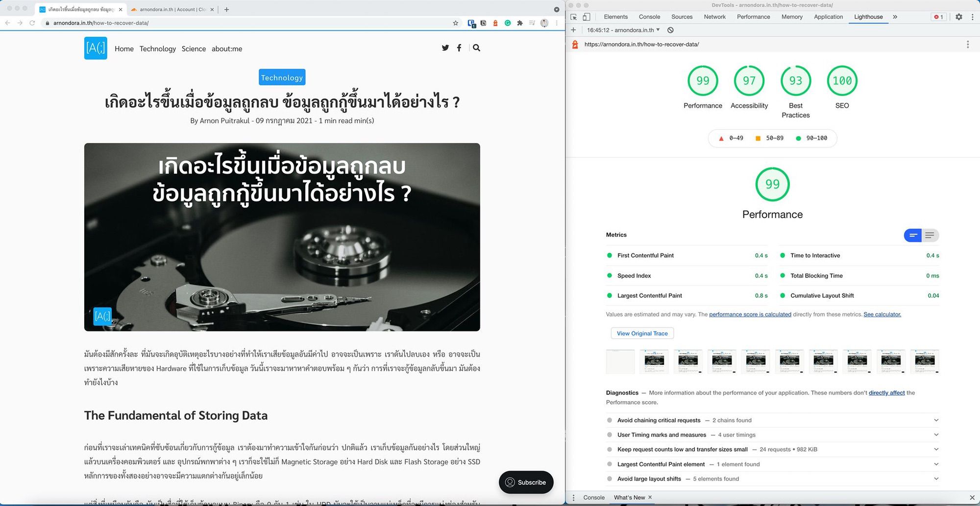Open the Technology menu link
Viewport: 980px width, 506px height.
158,48
